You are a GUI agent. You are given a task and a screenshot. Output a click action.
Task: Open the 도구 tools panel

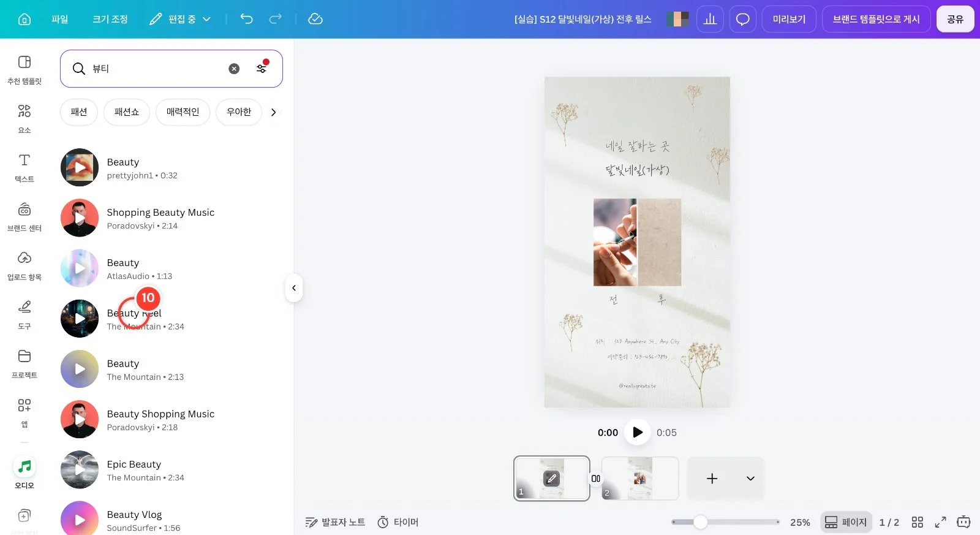(24, 315)
